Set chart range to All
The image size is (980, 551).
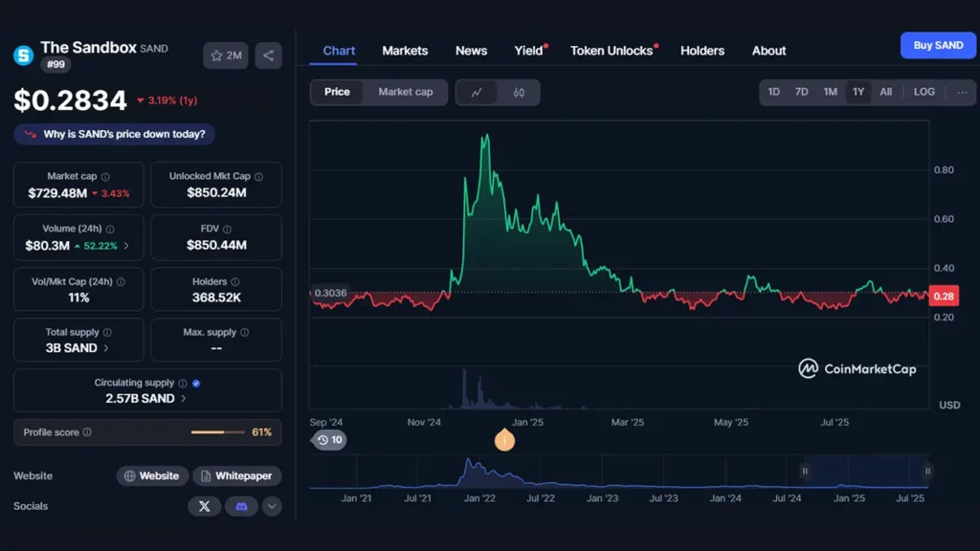(885, 92)
